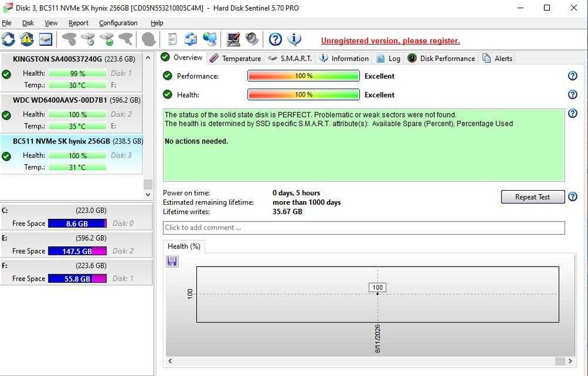
Task: Click the Repeat Test button
Action: pyautogui.click(x=533, y=197)
